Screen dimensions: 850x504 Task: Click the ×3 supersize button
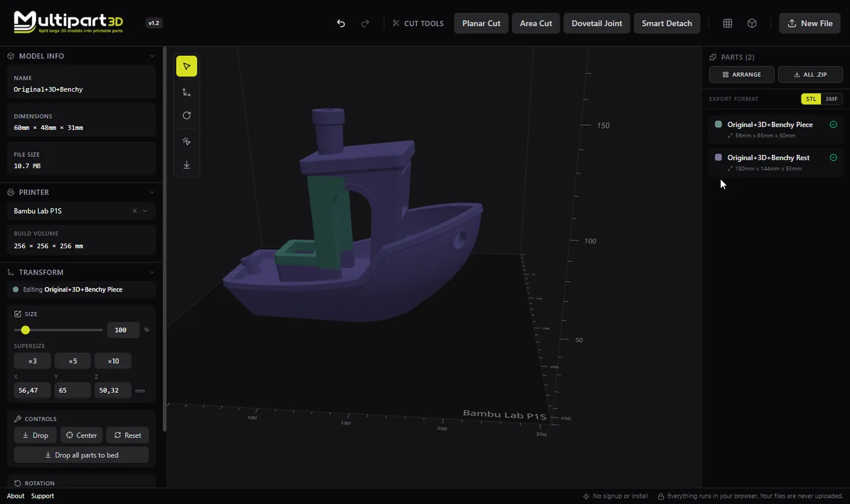pos(32,361)
